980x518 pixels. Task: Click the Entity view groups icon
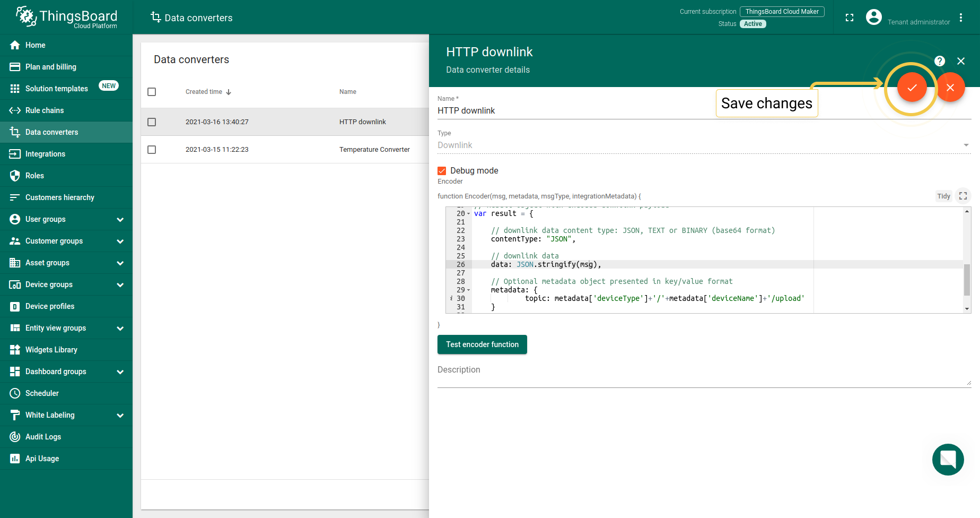click(15, 328)
